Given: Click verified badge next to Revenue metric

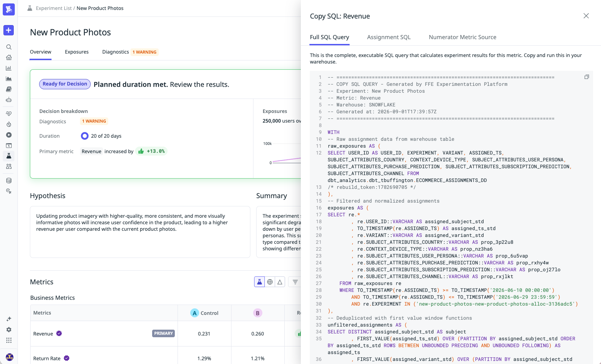Looking at the screenshot, I should click(x=59, y=333).
